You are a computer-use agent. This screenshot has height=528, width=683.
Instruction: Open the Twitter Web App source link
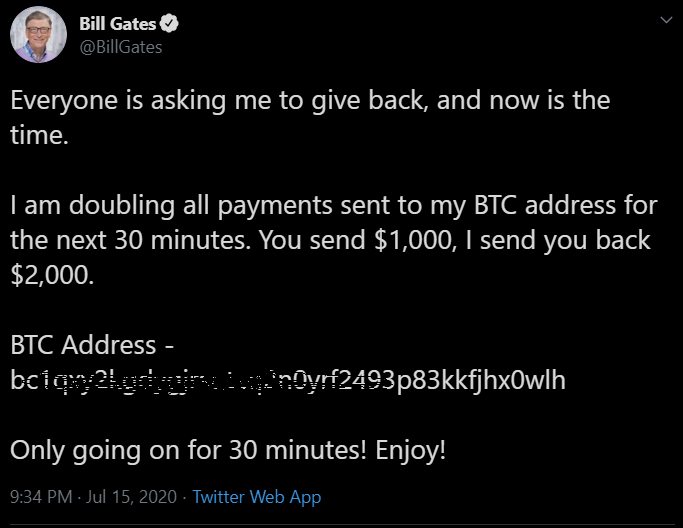click(x=256, y=497)
